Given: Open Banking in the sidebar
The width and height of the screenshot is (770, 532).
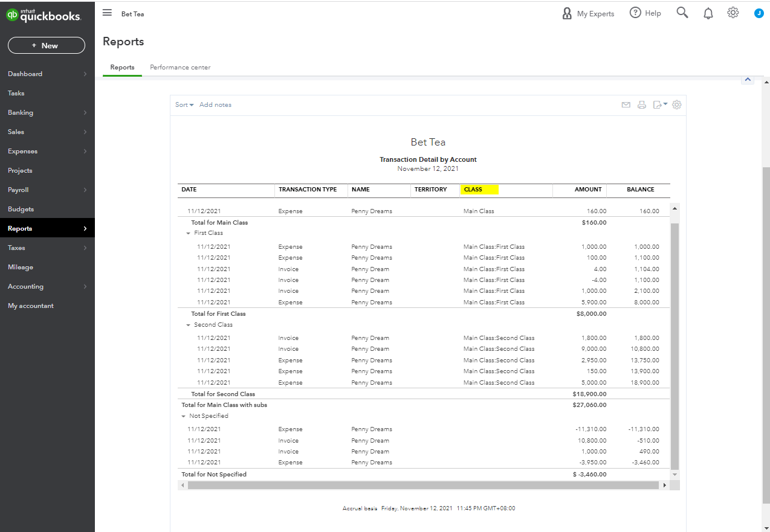Looking at the screenshot, I should 21,112.
